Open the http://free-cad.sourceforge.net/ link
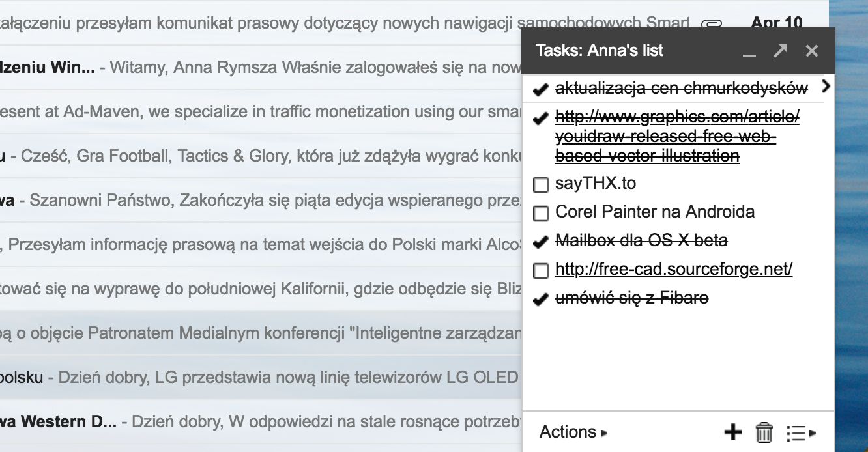 point(673,269)
